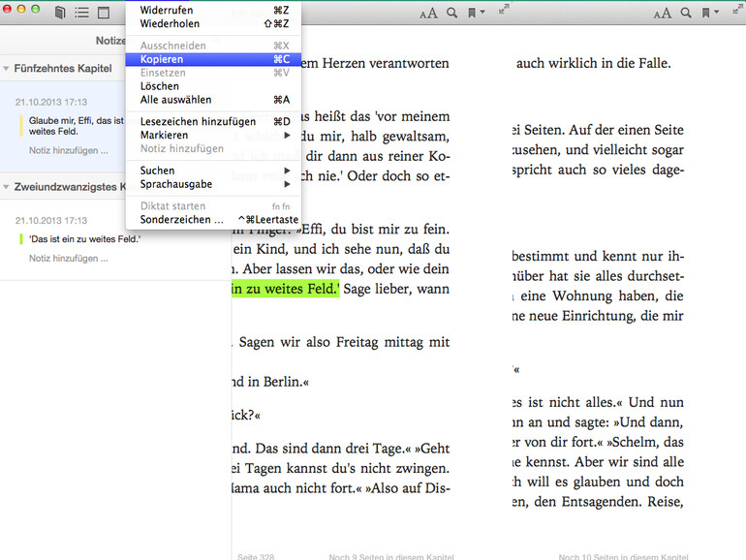Click Notiz hinzufügen under the yellow highlight
This screenshot has width=746, height=560.
pyautogui.click(x=68, y=150)
